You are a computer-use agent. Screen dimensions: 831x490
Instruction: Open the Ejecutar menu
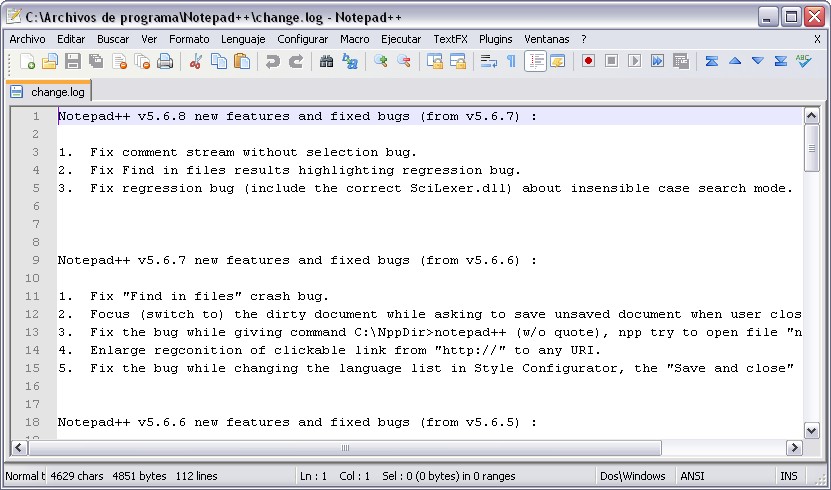[x=401, y=39]
